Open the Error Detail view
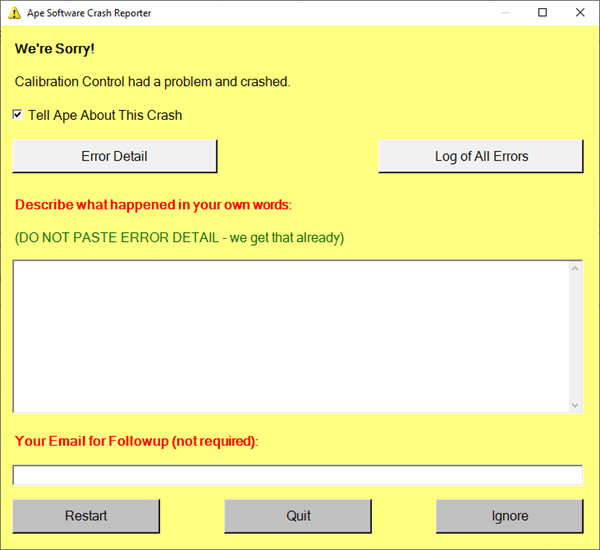The width and height of the screenshot is (600, 550). [115, 156]
